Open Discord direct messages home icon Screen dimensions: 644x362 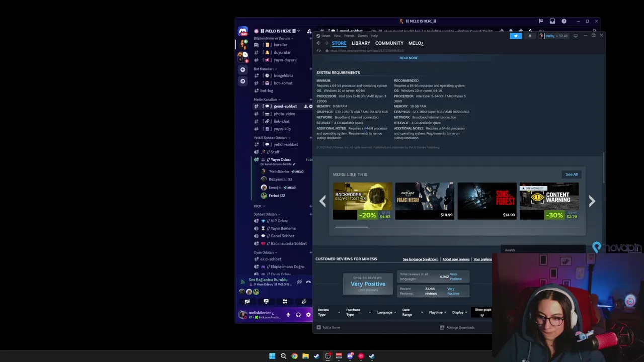243,32
